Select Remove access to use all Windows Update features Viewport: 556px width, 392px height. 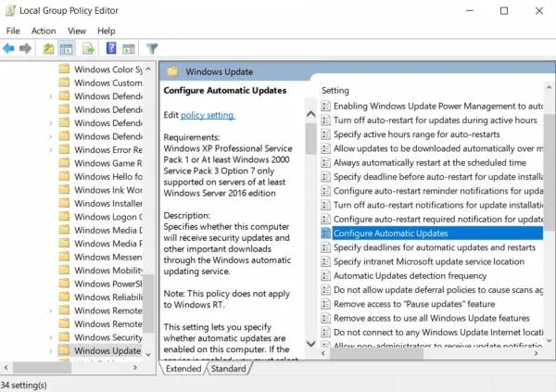point(431,318)
